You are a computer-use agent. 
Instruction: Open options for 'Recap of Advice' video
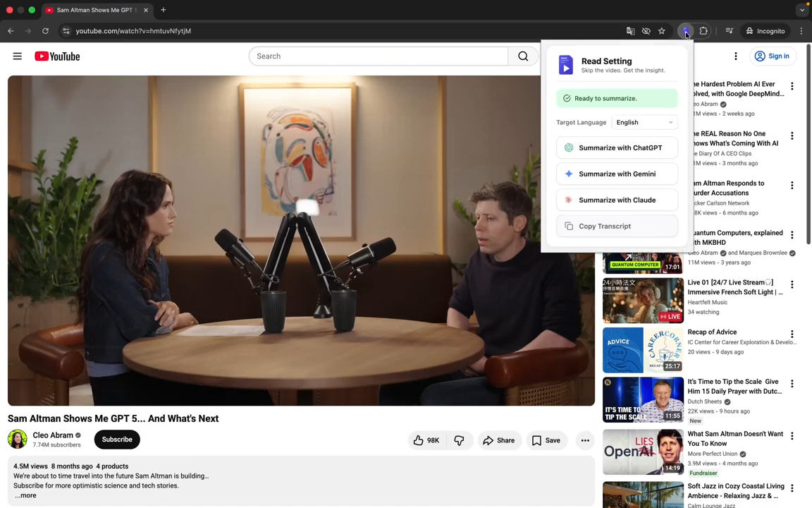792,334
